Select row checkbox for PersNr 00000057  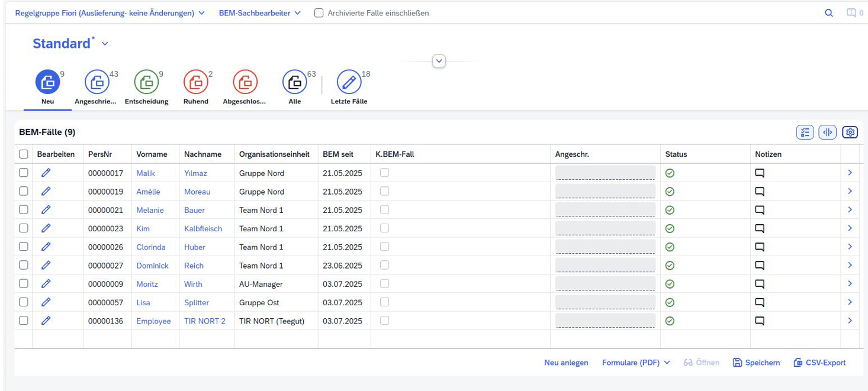[23, 302]
